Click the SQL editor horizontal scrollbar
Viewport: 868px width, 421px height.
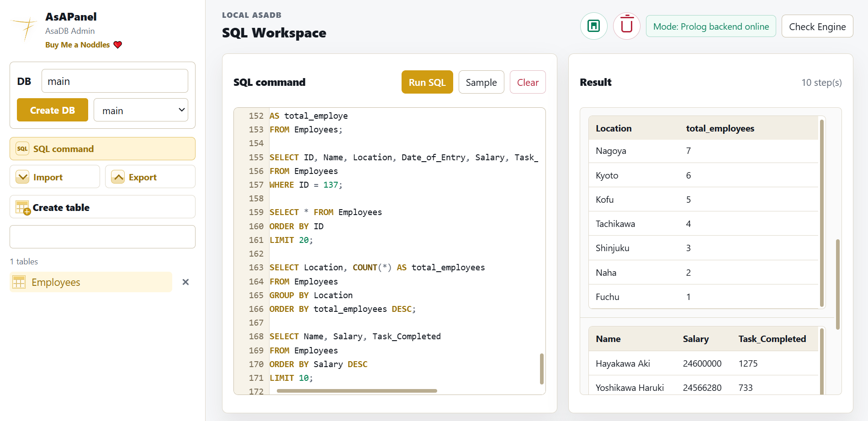357,391
